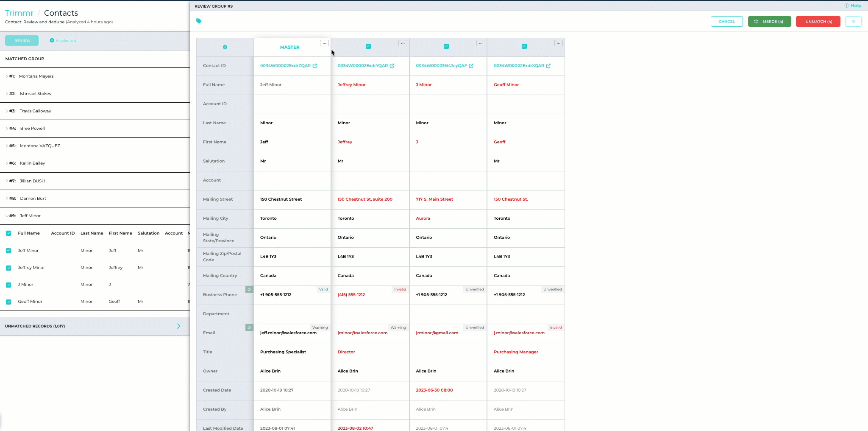Image resolution: width=868 pixels, height=431 pixels.
Task: Click the Merge (4) button
Action: [x=769, y=22]
